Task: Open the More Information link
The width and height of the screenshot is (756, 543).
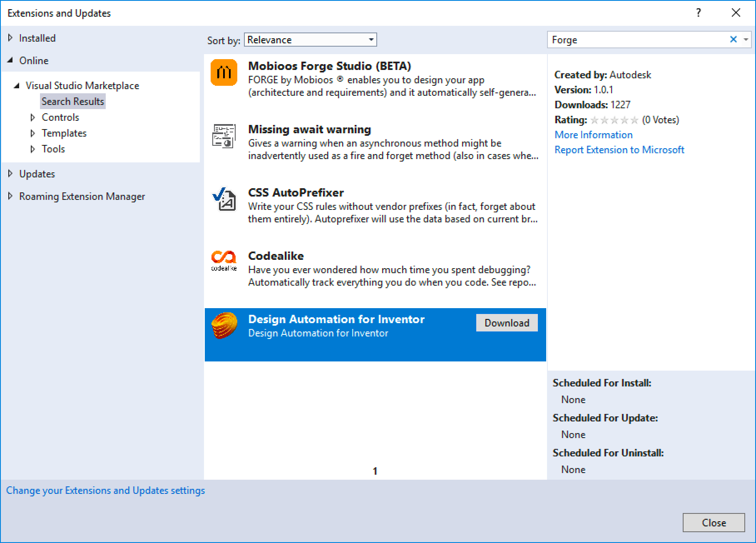Action: coord(594,135)
